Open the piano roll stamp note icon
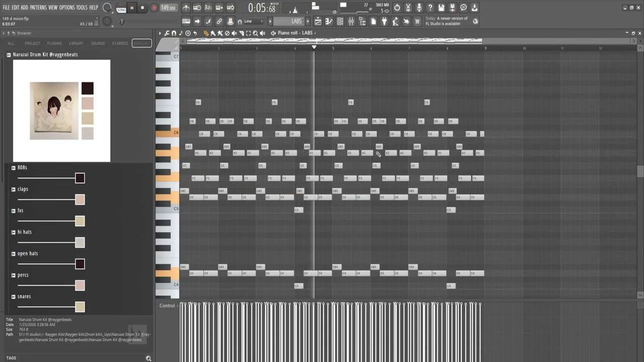Image resolution: width=644 pixels, height=362 pixels. click(181, 33)
